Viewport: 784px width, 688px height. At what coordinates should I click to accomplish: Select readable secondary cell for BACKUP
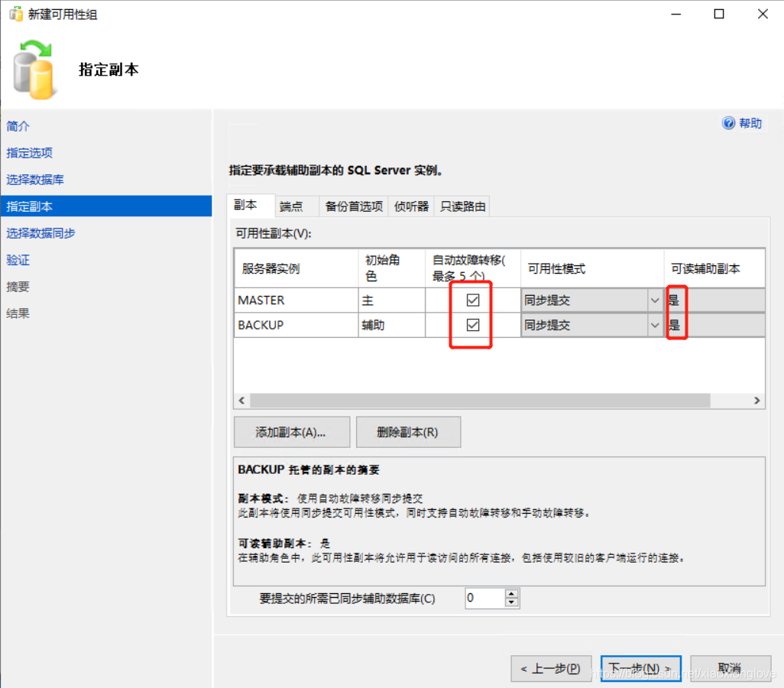[x=714, y=325]
